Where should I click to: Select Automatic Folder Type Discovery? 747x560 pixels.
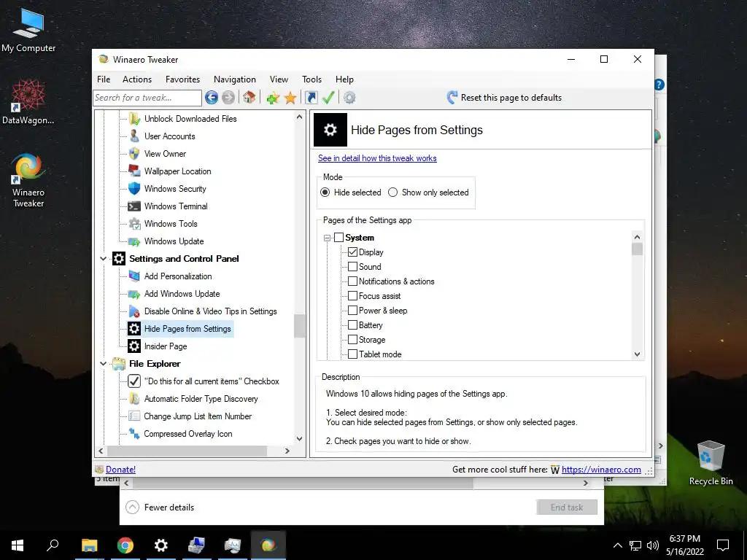[x=201, y=399]
